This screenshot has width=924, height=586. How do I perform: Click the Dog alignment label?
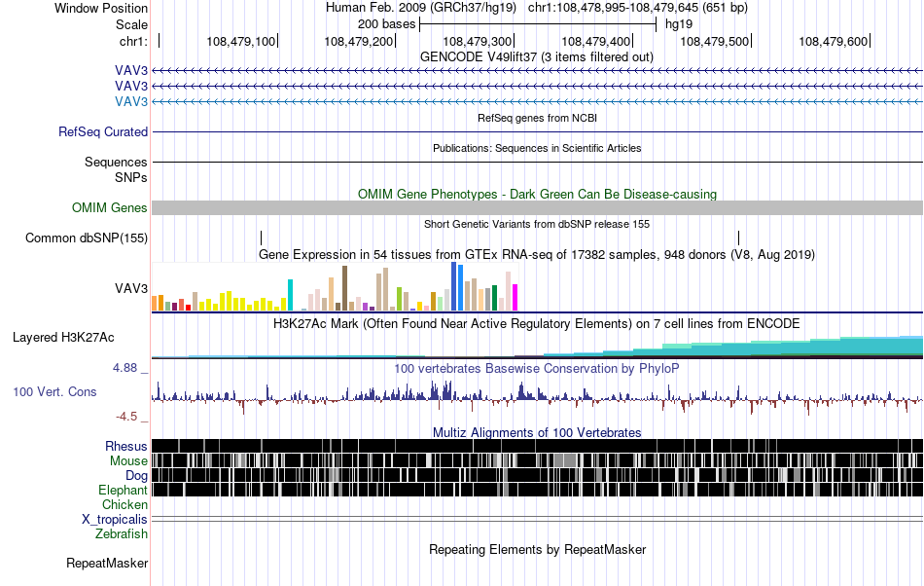pyautogui.click(x=136, y=476)
